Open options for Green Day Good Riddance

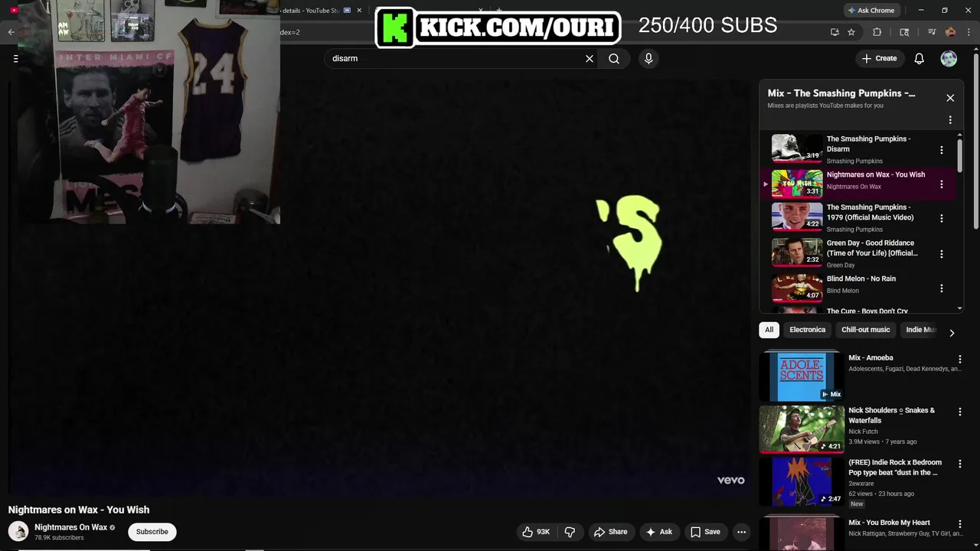coord(942,254)
